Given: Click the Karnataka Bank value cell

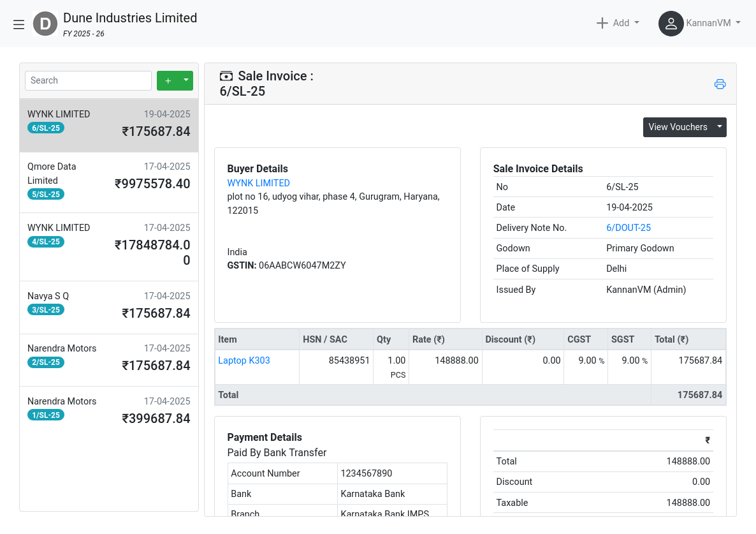Looking at the screenshot, I should tap(392, 494).
